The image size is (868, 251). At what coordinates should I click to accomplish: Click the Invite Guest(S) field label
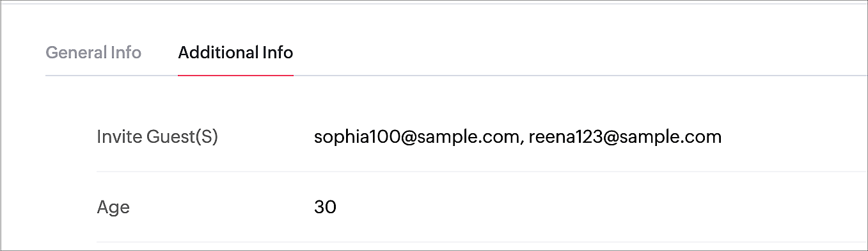[157, 137]
